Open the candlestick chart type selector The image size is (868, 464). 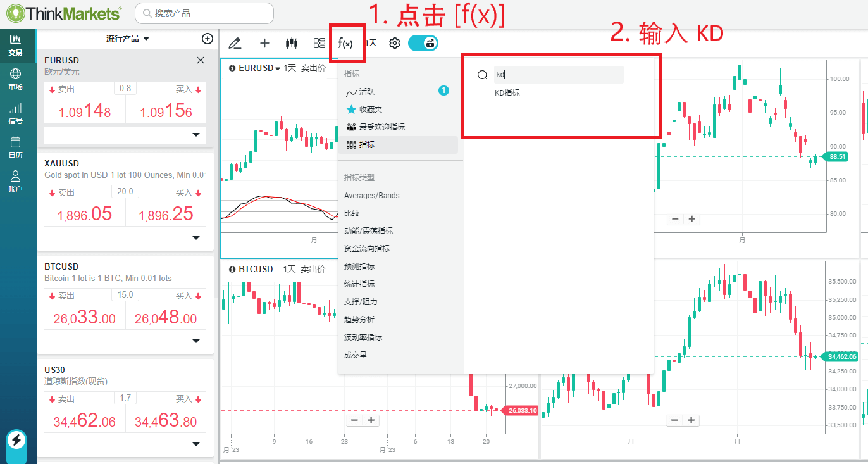point(292,43)
